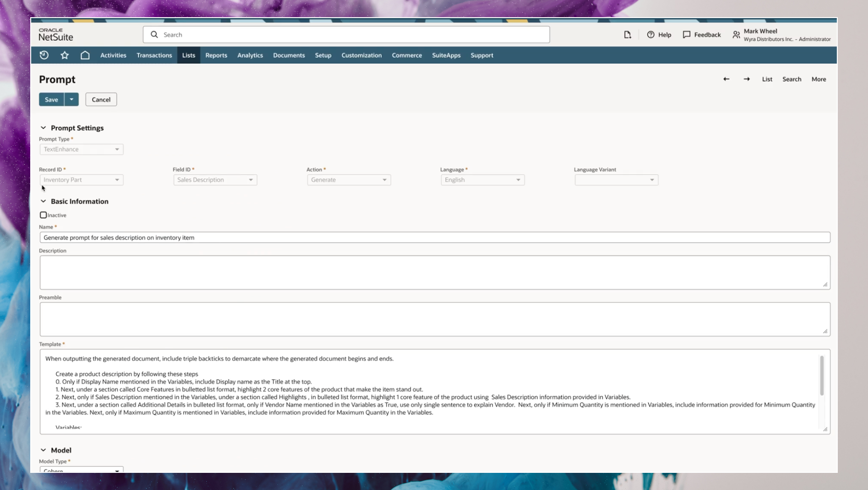Viewport: 868px width, 490px height.
Task: Open the Record ID dropdown
Action: click(x=81, y=180)
